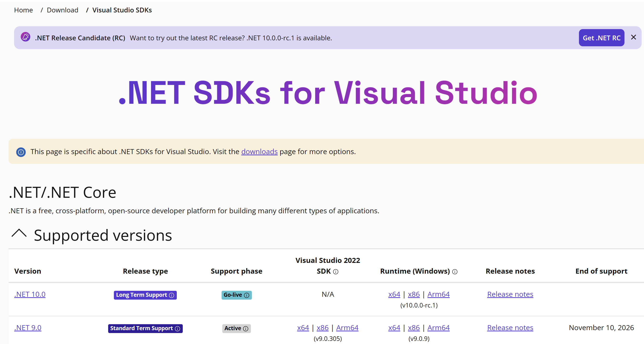Download .NET 9.0 Arm64 SDK

click(347, 328)
